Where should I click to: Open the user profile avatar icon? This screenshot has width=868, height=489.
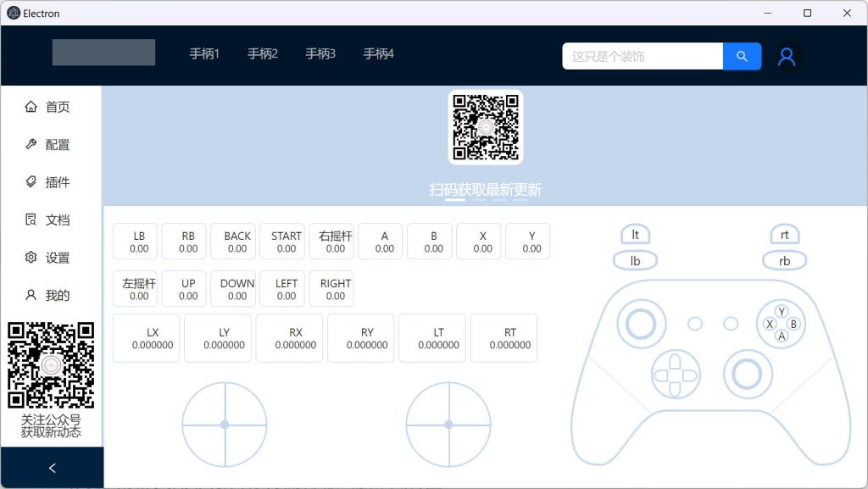tap(787, 57)
